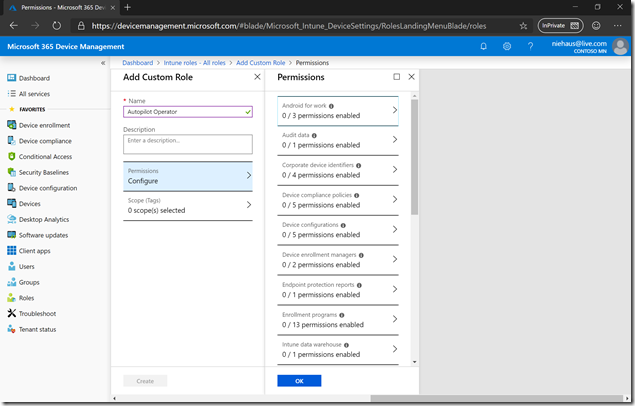Open Scope (Tags) selection
Viewport: 635px width, 406px height.
tap(187, 206)
